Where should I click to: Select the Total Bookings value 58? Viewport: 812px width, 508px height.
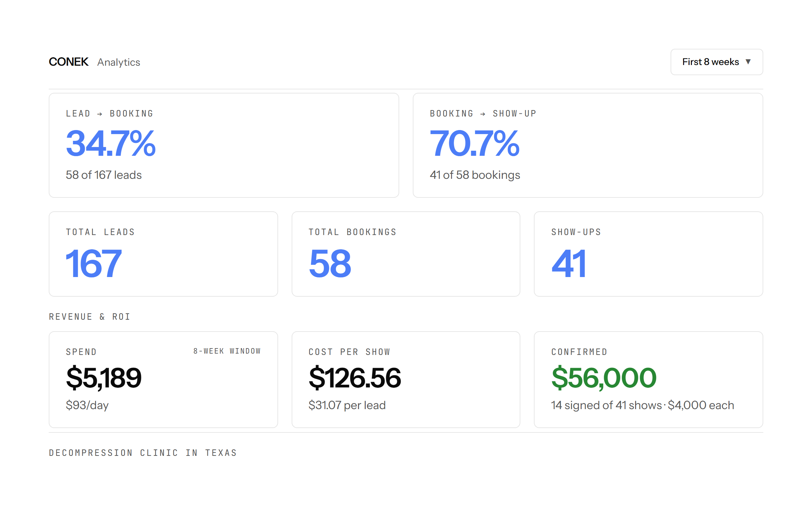click(330, 263)
